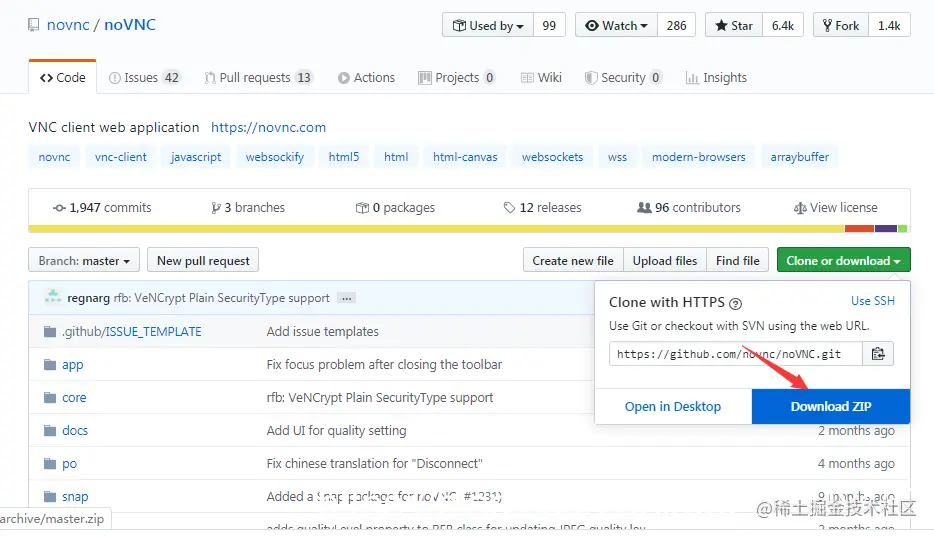Click Find file button

(737, 260)
